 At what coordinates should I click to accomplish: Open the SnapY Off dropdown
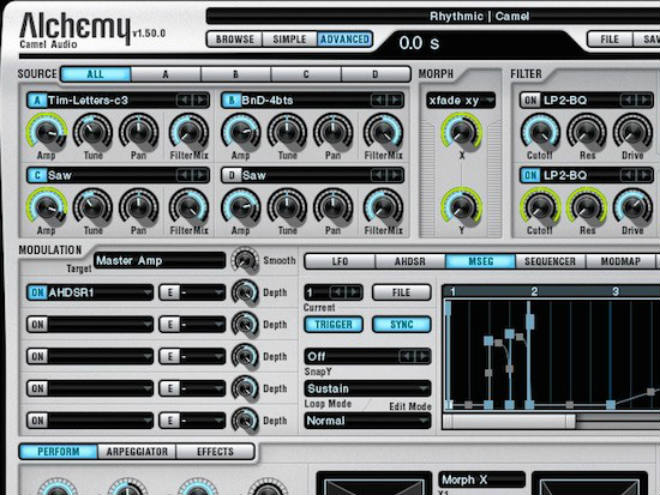click(x=367, y=356)
